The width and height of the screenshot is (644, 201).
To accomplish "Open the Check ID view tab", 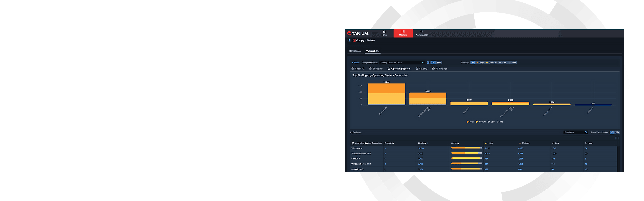I will (x=358, y=69).
